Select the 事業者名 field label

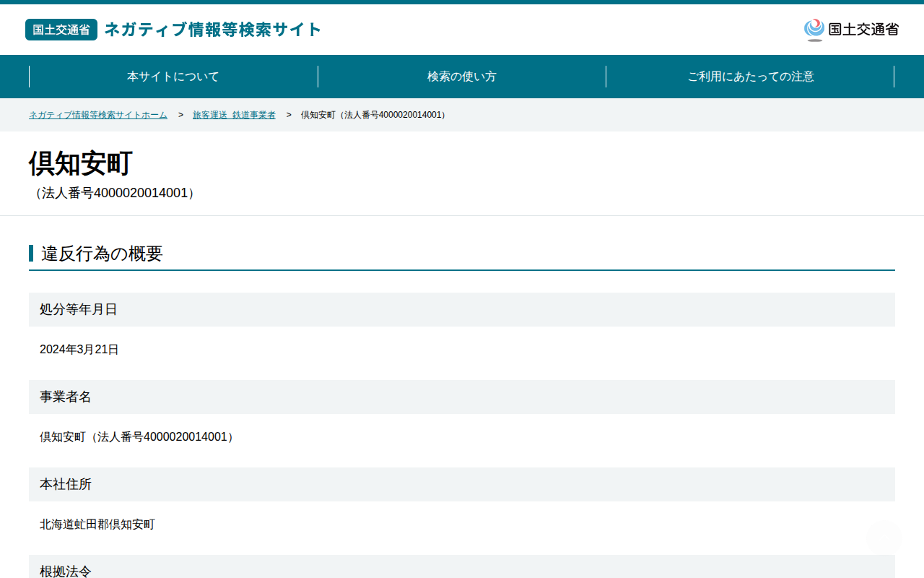[x=66, y=397]
